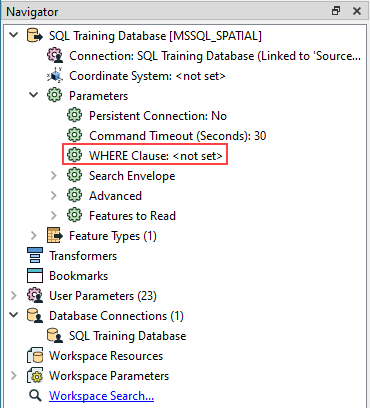Select the Transformers row label
This screenshot has width=370, height=408.
tap(83, 256)
